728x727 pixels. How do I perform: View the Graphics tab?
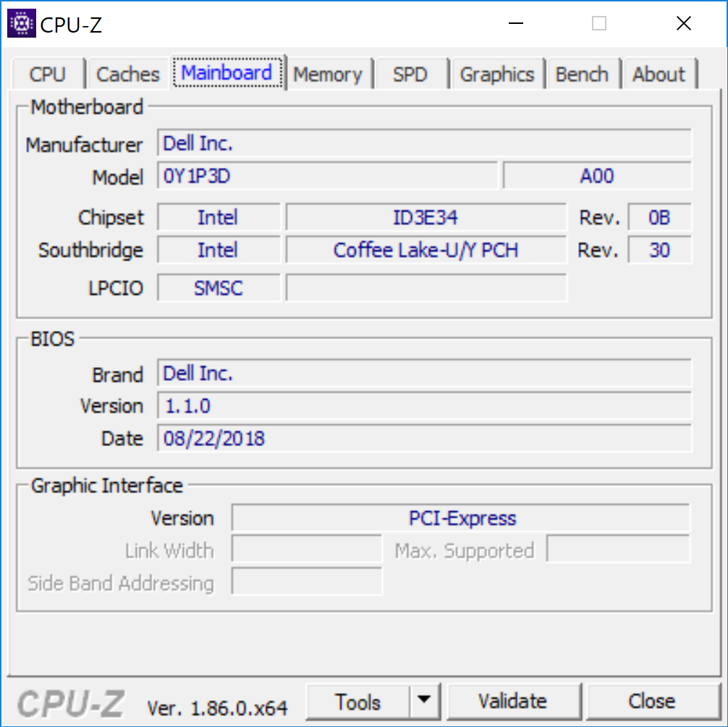[496, 74]
